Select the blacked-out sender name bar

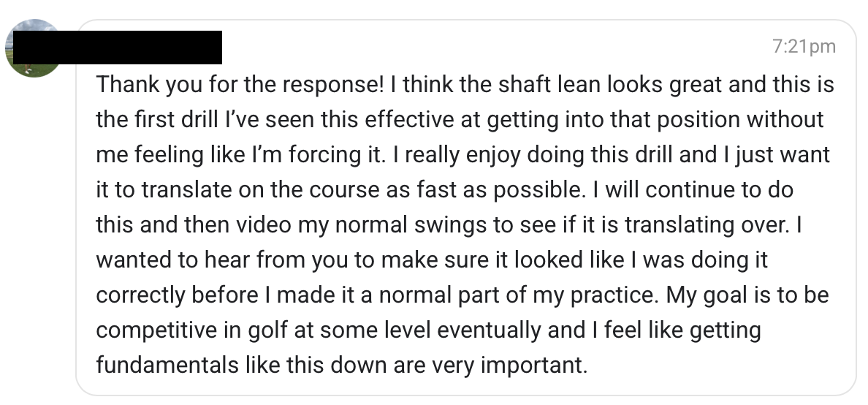[x=118, y=48]
